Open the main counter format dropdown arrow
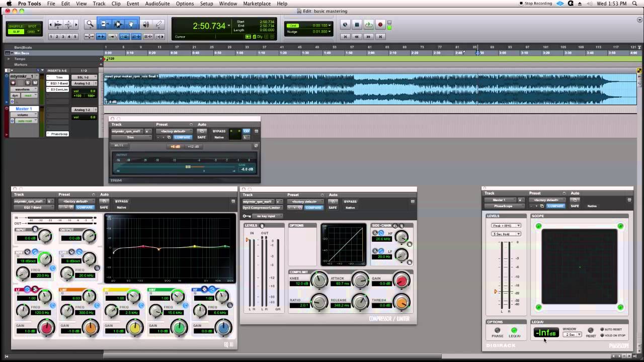Viewport: 644px width, 362px height. [229, 25]
